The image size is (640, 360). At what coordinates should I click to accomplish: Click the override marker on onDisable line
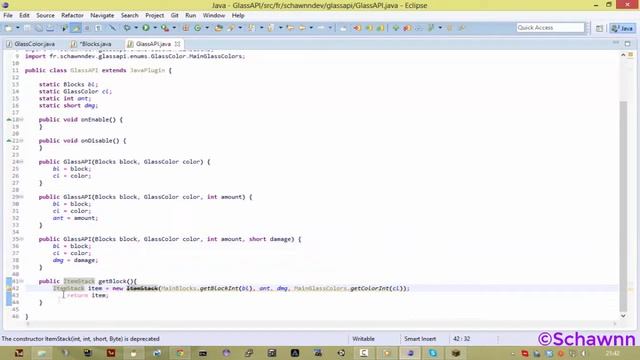[9, 141]
